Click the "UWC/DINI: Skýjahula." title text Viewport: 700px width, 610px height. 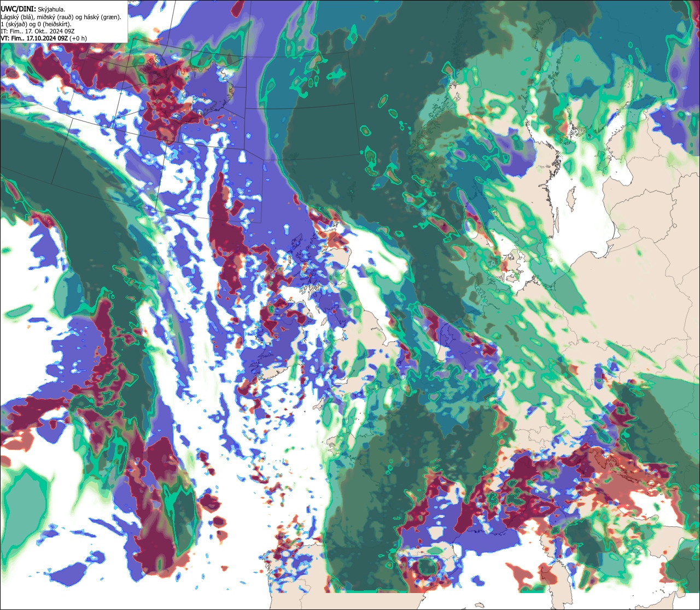coord(33,9)
